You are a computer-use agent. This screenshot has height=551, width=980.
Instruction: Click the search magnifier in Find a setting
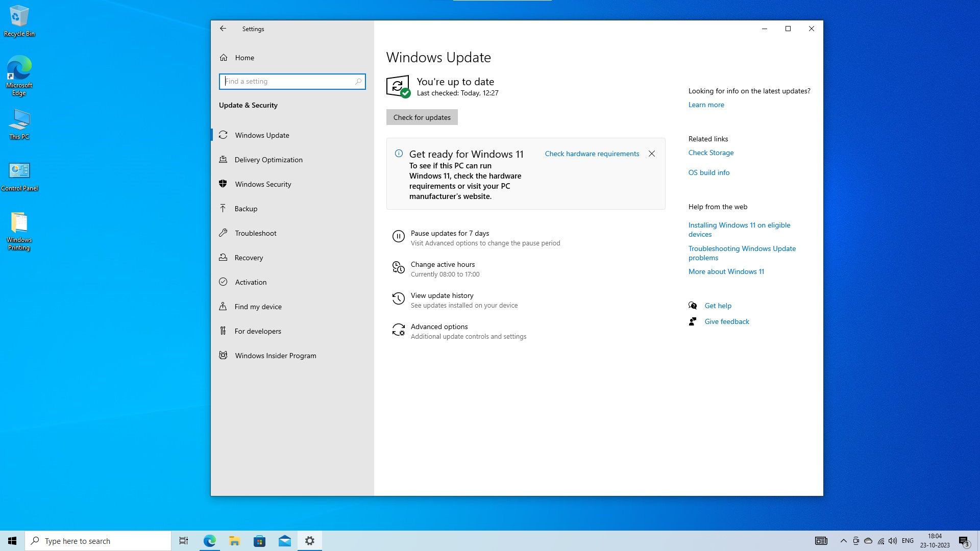[x=358, y=82]
